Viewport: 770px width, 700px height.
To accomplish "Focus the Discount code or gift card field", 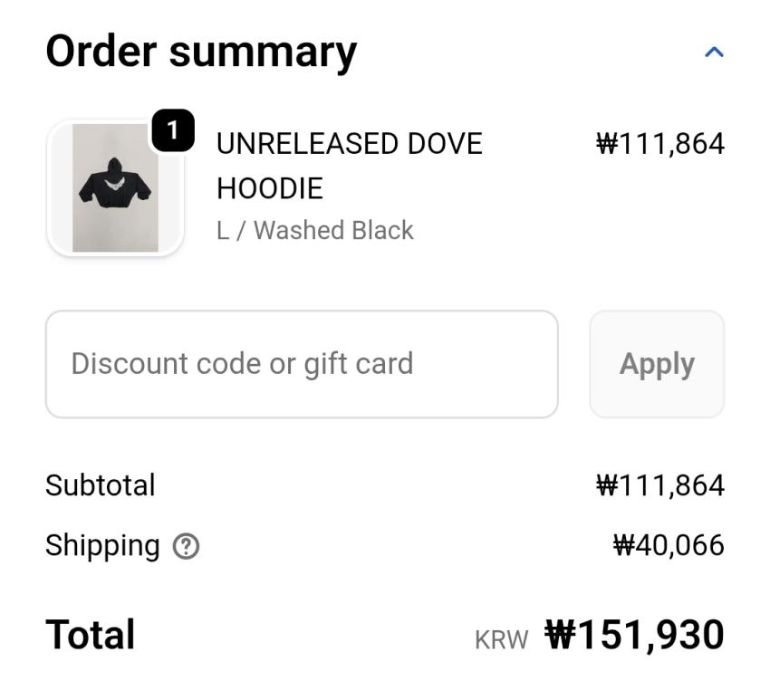I will tap(302, 364).
